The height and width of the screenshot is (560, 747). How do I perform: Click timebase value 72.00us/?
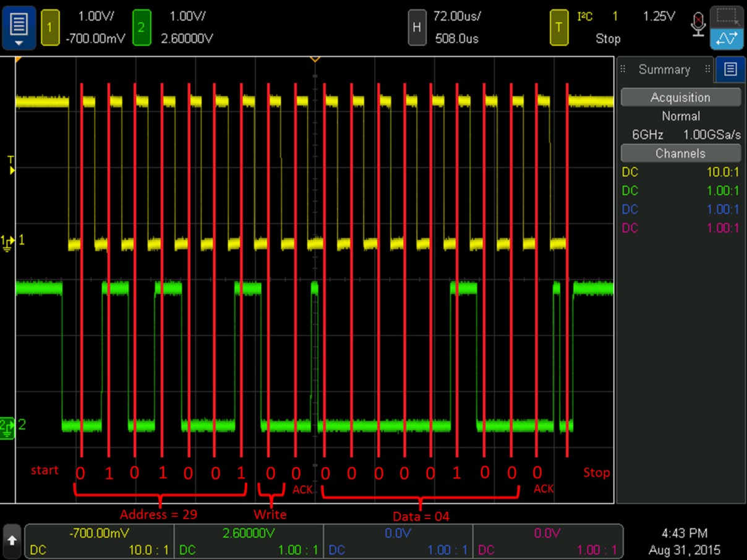457,17
